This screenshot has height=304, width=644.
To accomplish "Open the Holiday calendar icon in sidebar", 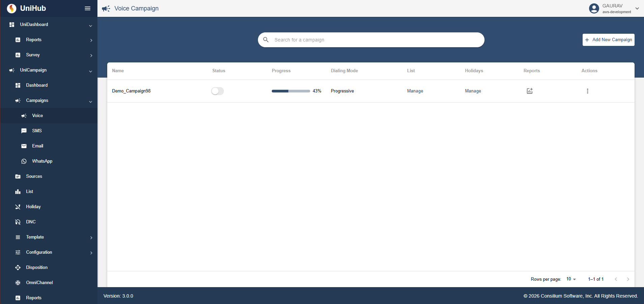I will click(18, 206).
